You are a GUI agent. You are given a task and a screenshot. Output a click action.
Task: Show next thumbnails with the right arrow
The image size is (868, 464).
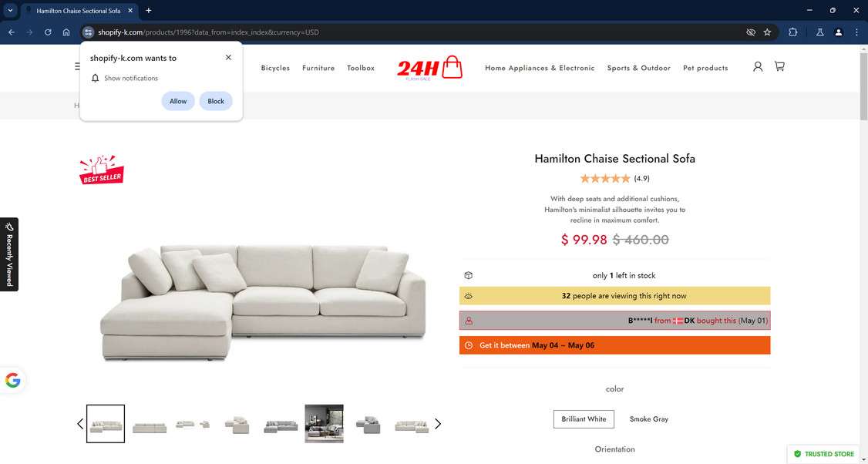click(438, 424)
